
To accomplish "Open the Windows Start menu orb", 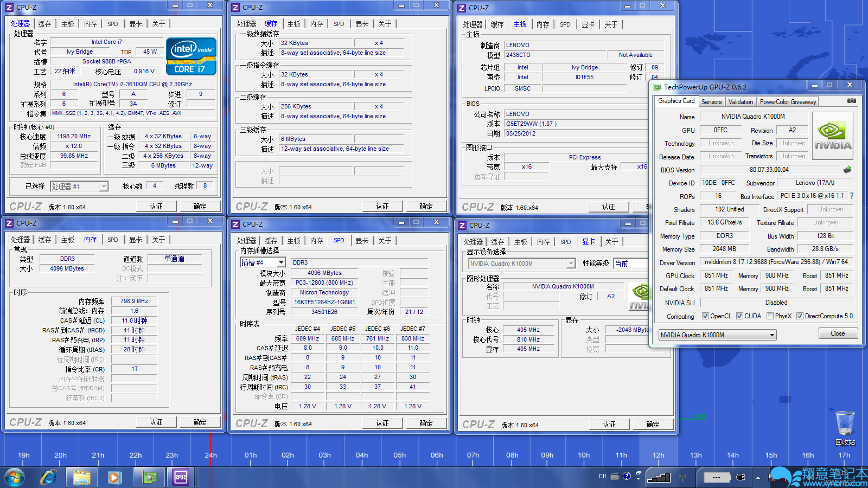I will tap(15, 478).
